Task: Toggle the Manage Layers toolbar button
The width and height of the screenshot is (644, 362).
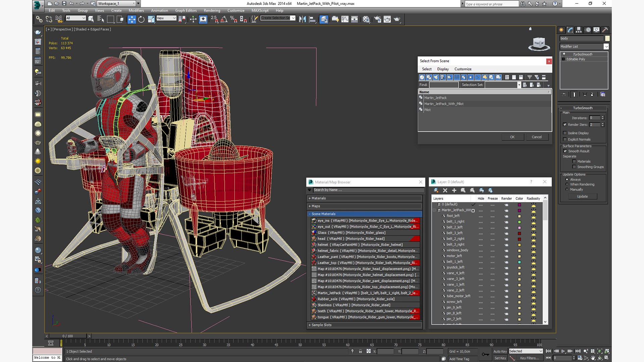Action: [x=324, y=19]
